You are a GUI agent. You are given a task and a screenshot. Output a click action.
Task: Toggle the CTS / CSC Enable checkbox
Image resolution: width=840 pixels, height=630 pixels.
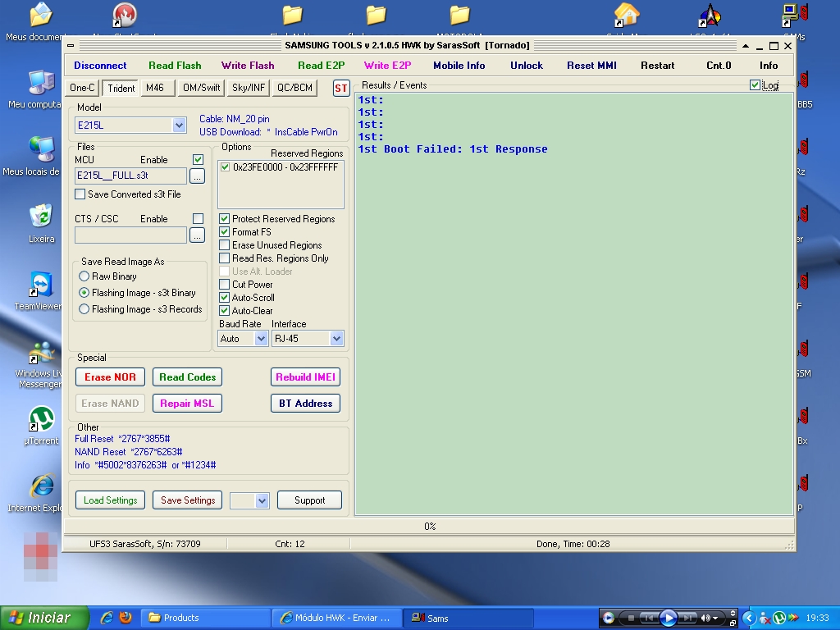[x=198, y=218]
